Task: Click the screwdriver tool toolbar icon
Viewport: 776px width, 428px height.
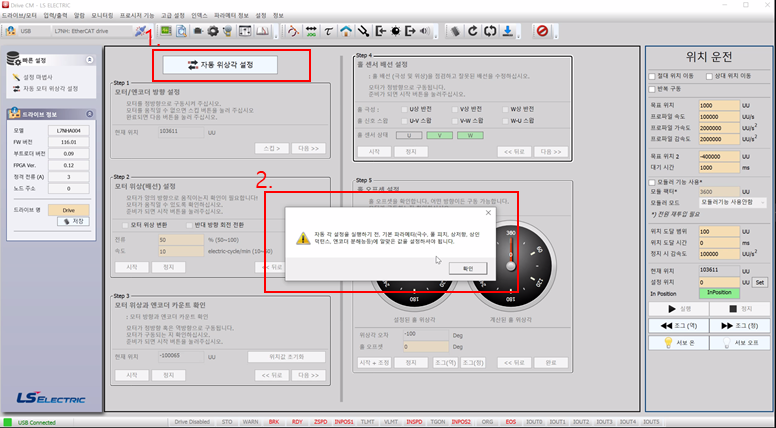Action: (364, 31)
